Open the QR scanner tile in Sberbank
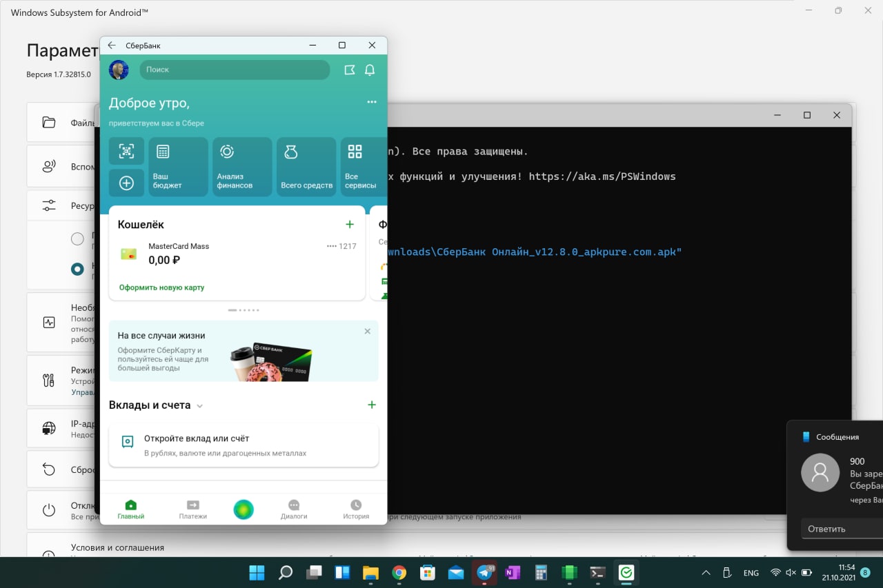The width and height of the screenshot is (883, 588). point(126,151)
